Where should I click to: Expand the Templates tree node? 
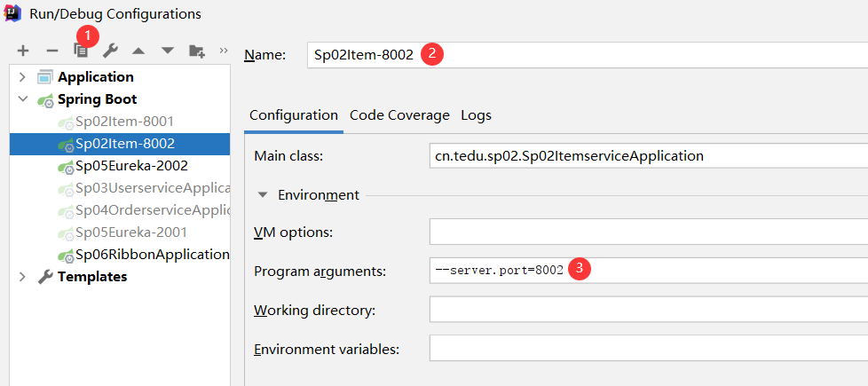[x=22, y=277]
